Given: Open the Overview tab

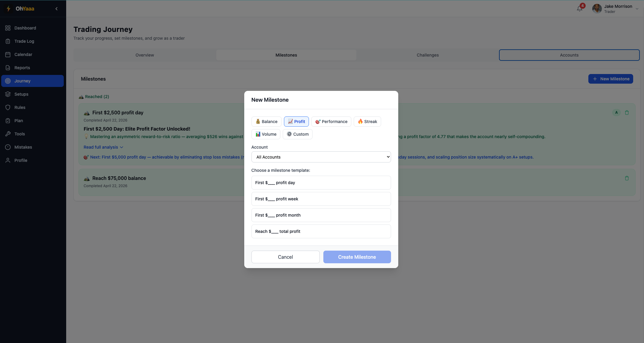Looking at the screenshot, I should 145,55.
